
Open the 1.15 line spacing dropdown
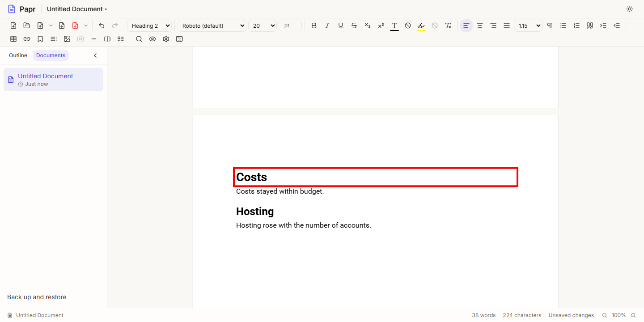(528, 25)
